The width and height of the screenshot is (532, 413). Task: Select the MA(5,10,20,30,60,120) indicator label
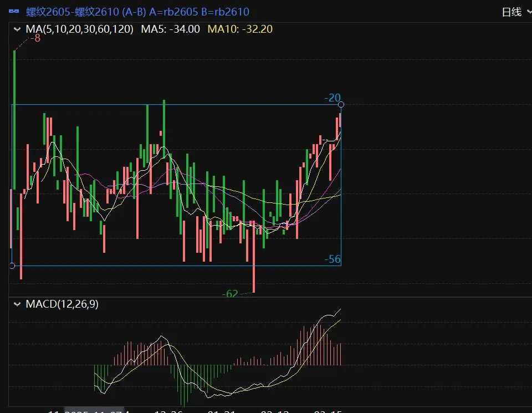point(79,29)
